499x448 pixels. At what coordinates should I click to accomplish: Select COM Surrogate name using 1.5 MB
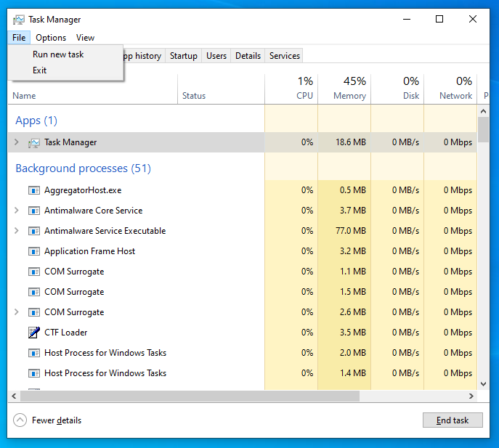click(74, 292)
